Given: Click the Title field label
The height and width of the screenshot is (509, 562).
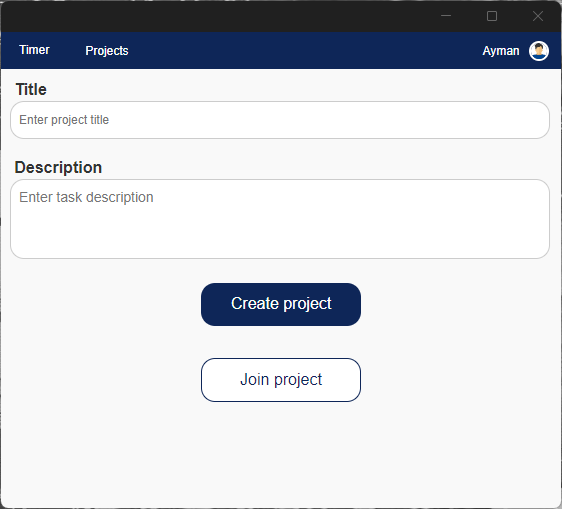Looking at the screenshot, I should pyautogui.click(x=31, y=89).
